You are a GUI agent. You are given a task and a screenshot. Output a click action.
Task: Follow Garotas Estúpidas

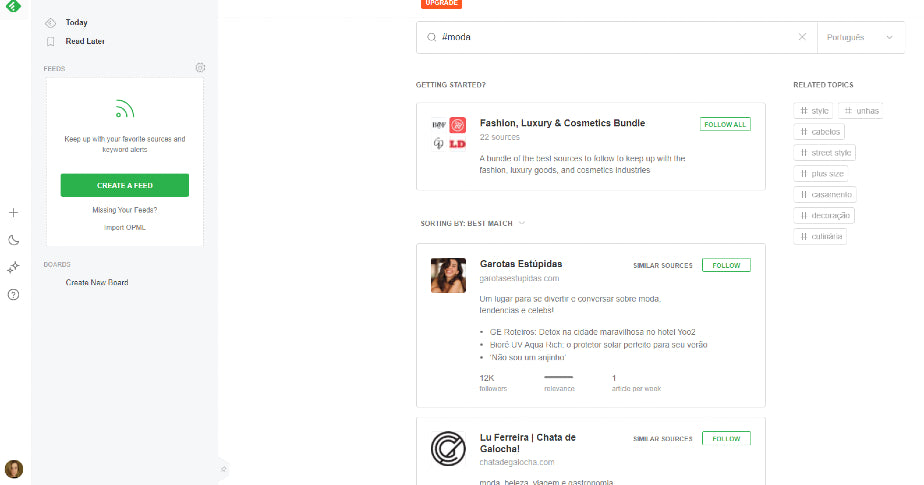(726, 265)
